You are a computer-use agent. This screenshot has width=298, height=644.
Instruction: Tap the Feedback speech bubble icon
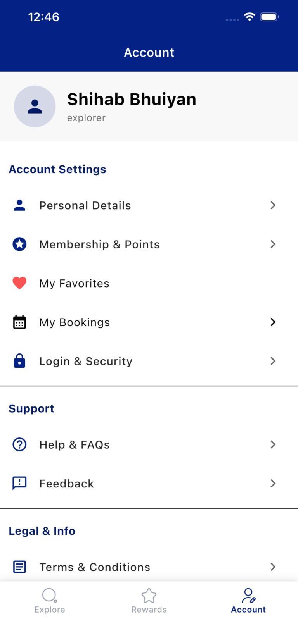point(19,483)
